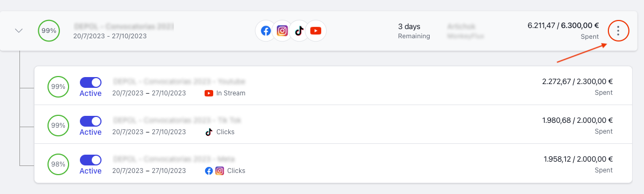
Task: Click the Instagram icon in campaign header
Action: click(282, 31)
